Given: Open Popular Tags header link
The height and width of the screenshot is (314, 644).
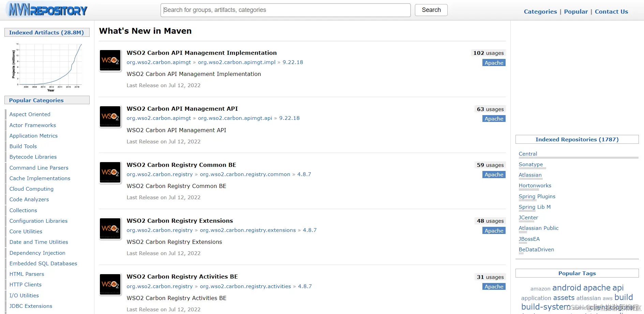Looking at the screenshot, I should click(577, 273).
